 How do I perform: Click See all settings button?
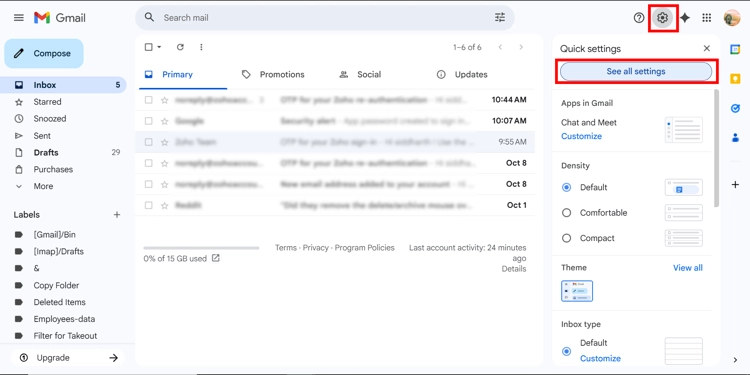(636, 72)
